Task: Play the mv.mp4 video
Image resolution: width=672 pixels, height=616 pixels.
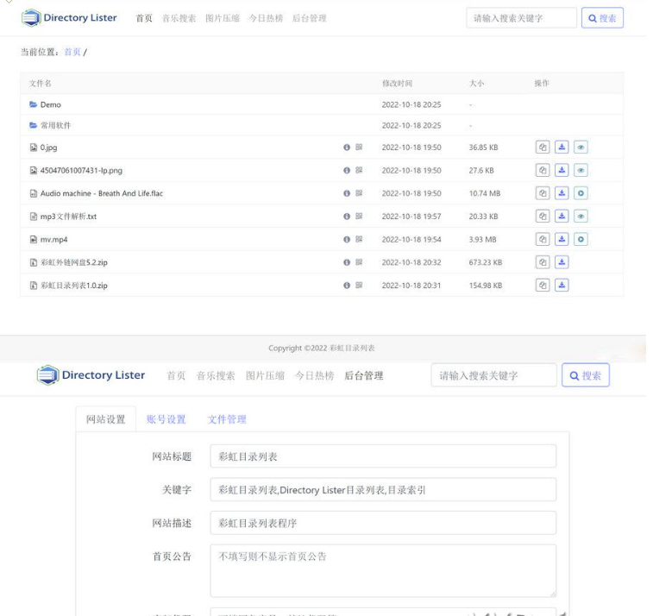Action: coord(581,239)
